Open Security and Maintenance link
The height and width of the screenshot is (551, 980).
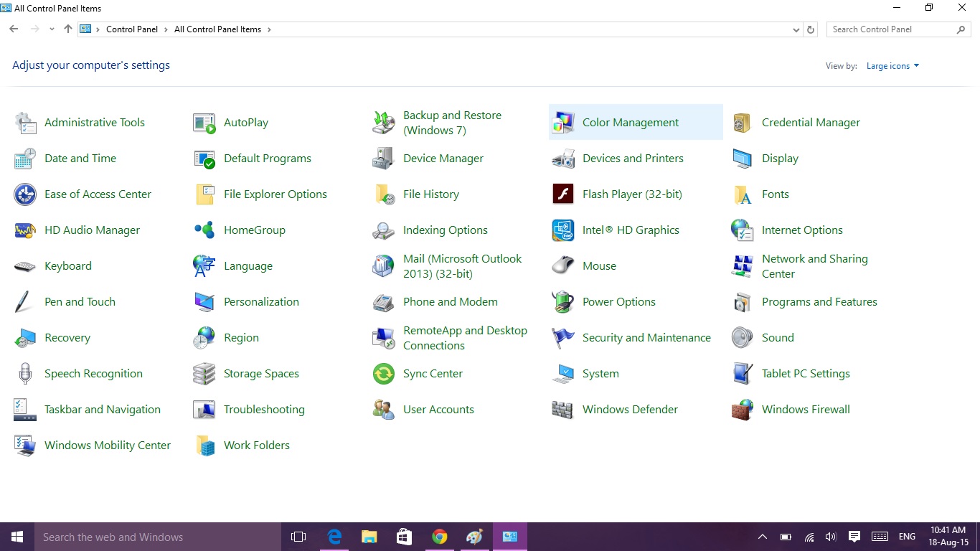coord(646,338)
